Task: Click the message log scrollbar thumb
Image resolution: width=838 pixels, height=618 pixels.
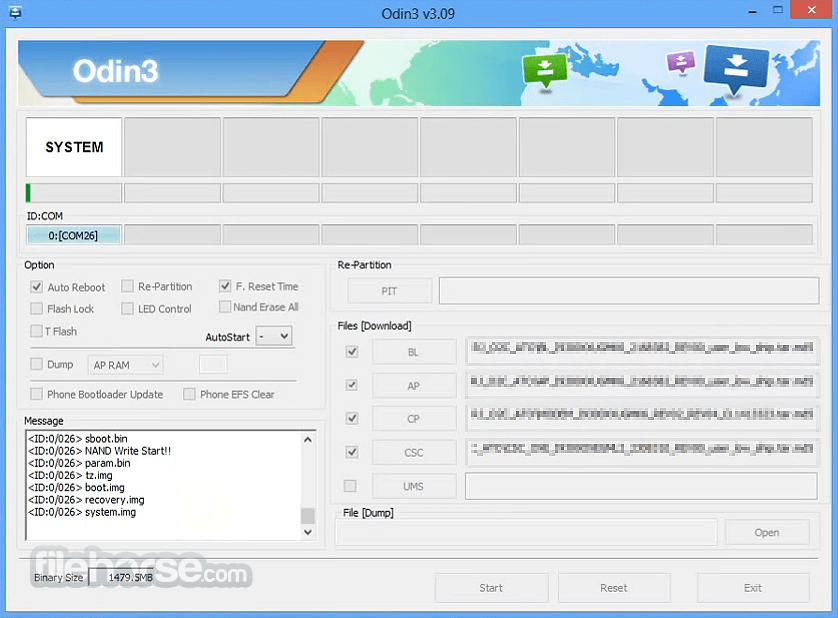Action: tap(308, 515)
